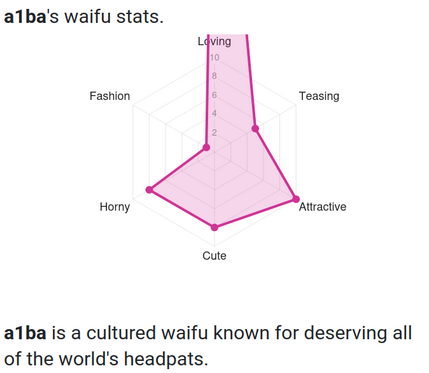The height and width of the screenshot is (373, 429).
Task: Click the scale tick label 4
Action: coord(214,114)
